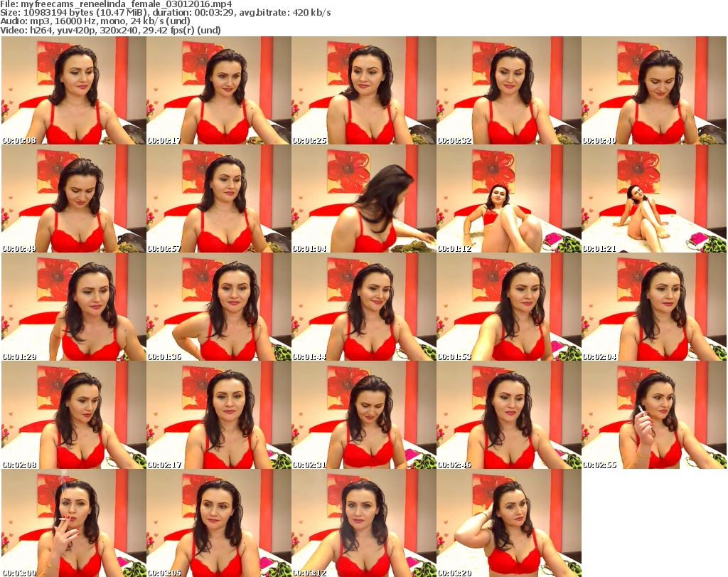Viewport: 728px width, 577px height.
Task: Select the thumbnail timestamped 00:00:25
Action: pyautogui.click(x=364, y=90)
